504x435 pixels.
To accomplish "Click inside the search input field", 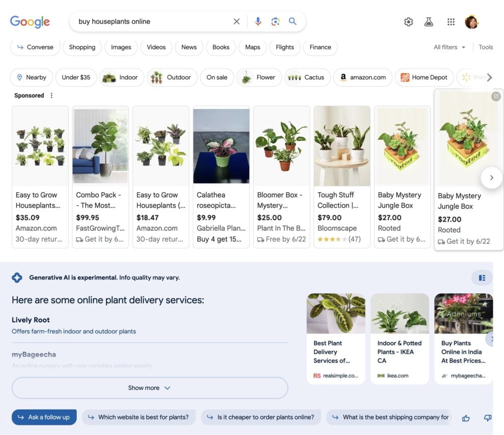I will (153, 21).
